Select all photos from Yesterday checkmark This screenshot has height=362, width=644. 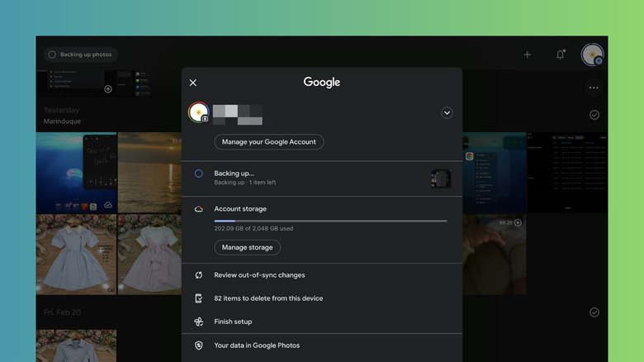click(x=594, y=115)
